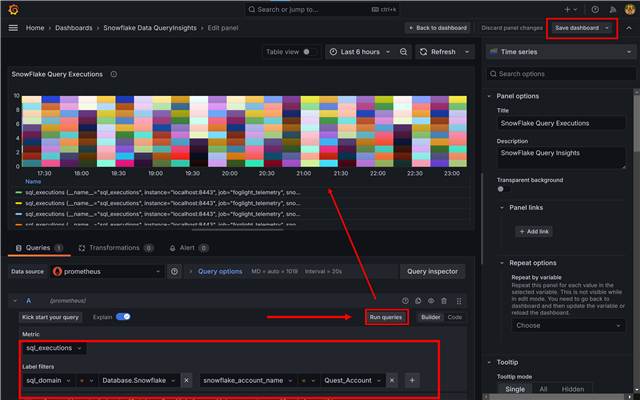The image size is (640, 400).
Task: Toggle Transparent background switch
Action: [504, 189]
